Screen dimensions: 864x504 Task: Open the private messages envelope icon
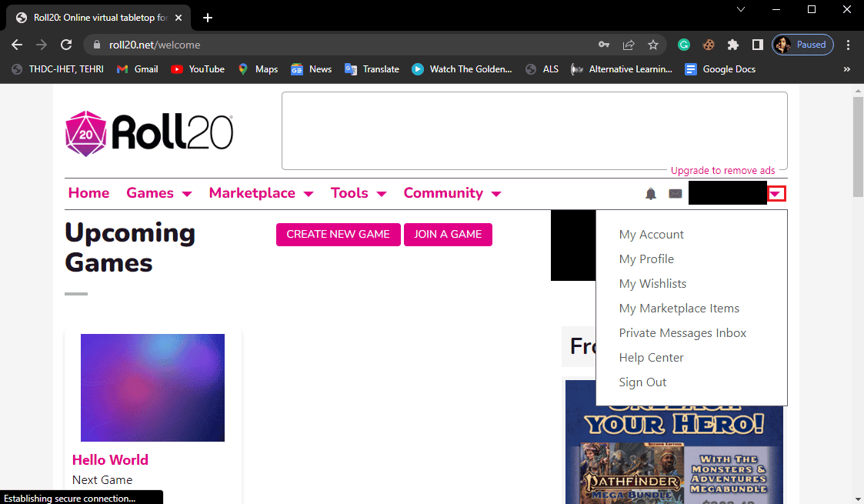pos(676,193)
